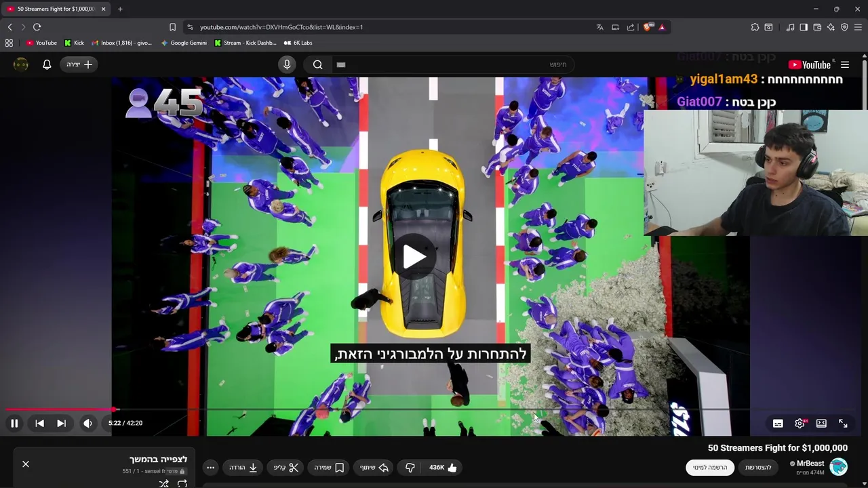
Task: Click the search magnifier button
Action: click(x=317, y=64)
